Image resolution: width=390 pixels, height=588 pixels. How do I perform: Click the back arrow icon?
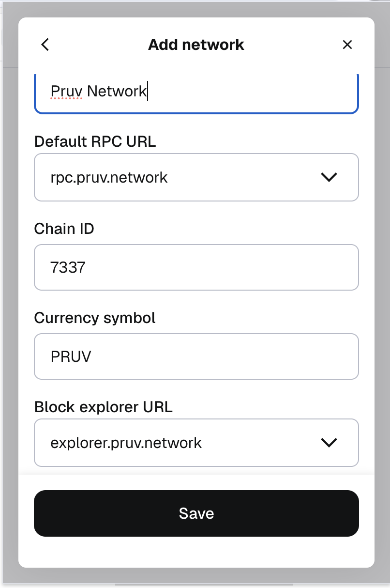tap(45, 45)
